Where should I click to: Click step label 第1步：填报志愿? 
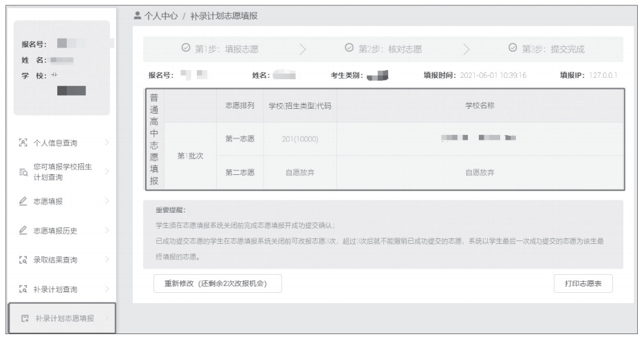pyautogui.click(x=227, y=49)
